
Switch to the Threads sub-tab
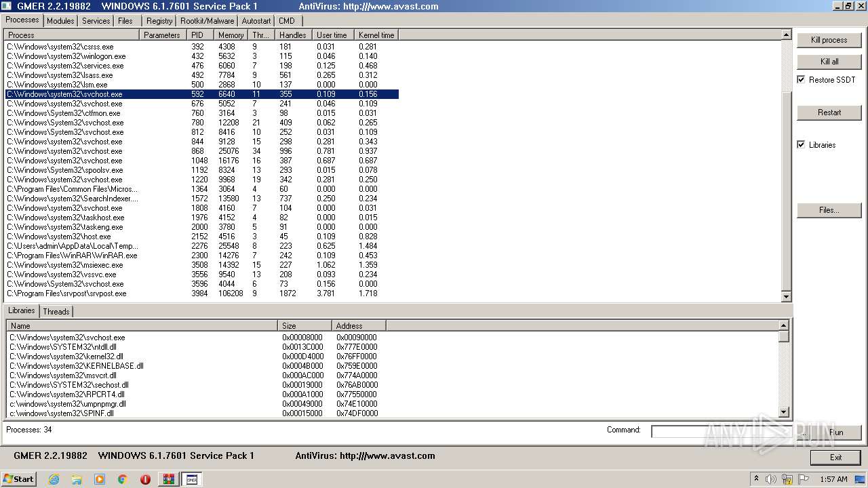pyautogui.click(x=56, y=312)
